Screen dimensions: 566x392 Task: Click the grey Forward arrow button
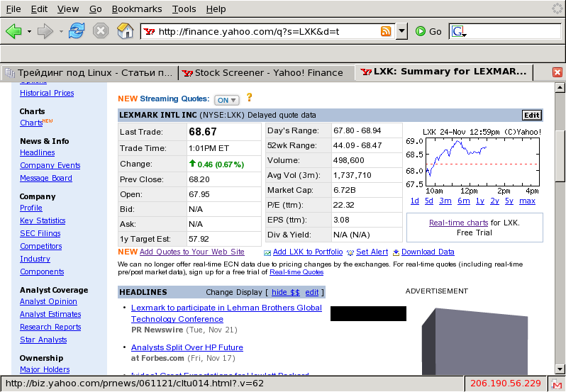[x=45, y=31]
